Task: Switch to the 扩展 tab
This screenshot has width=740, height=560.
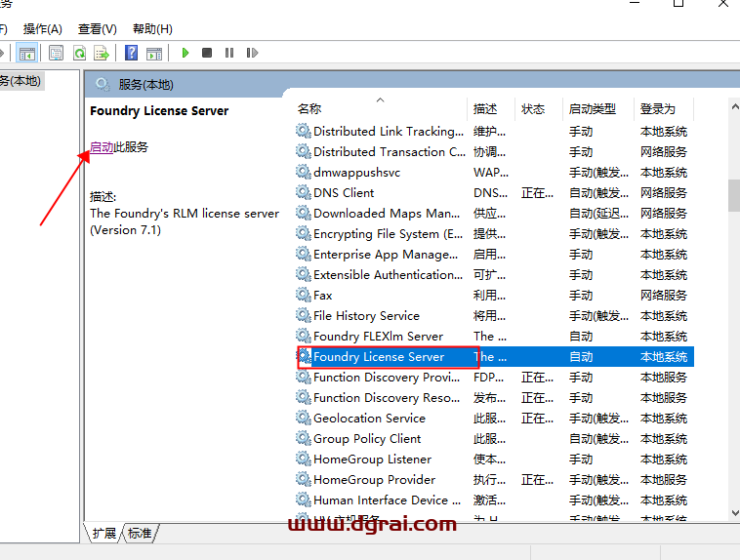Action: coord(103,533)
